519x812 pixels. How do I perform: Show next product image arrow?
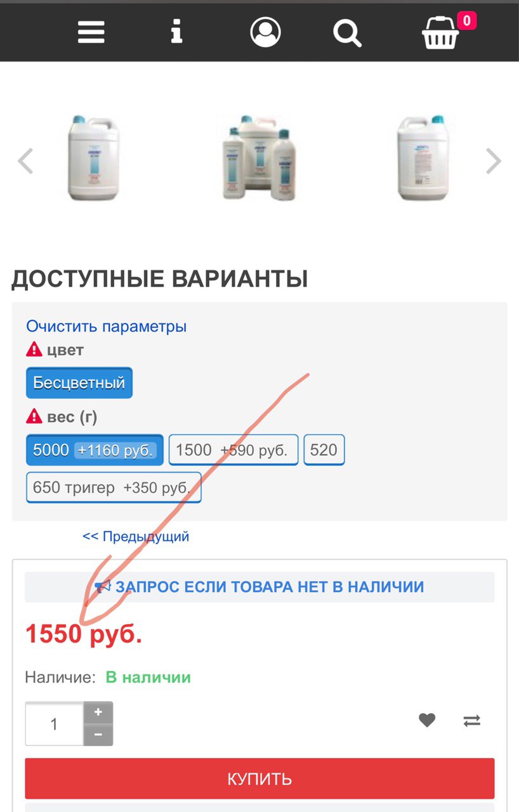point(494,160)
